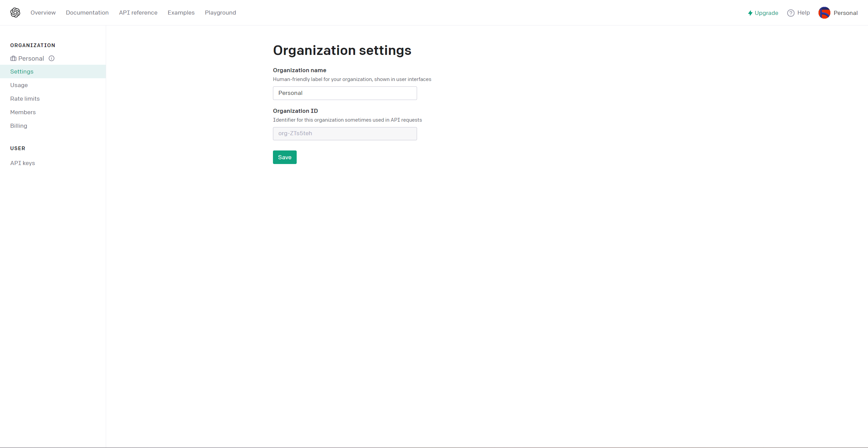This screenshot has width=868, height=448.
Task: Click the Upgrade link in top nav
Action: click(x=763, y=13)
